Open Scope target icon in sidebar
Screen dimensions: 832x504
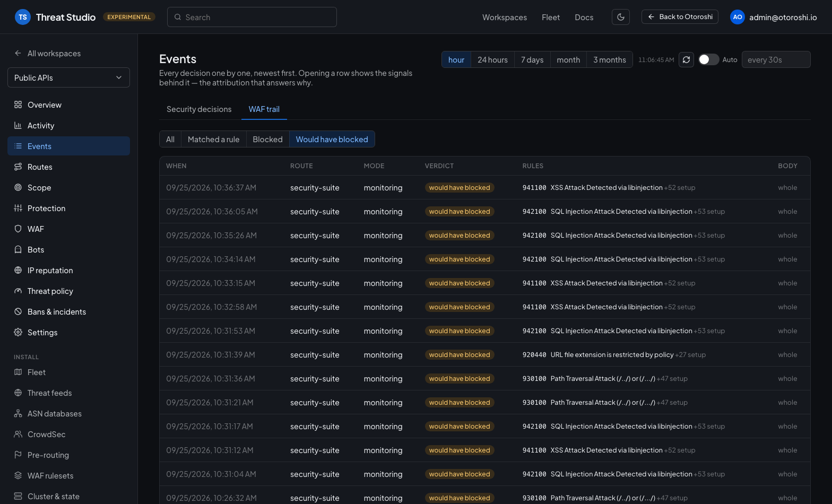tap(18, 187)
